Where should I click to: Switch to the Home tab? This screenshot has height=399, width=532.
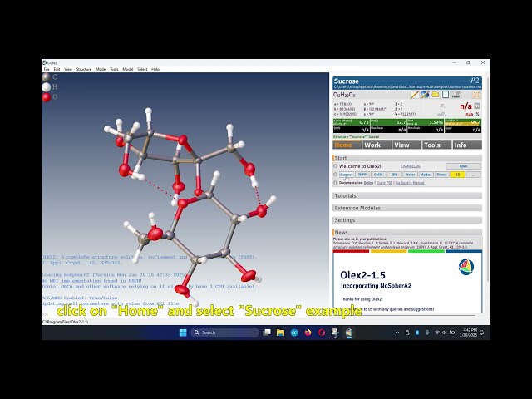[x=347, y=145]
